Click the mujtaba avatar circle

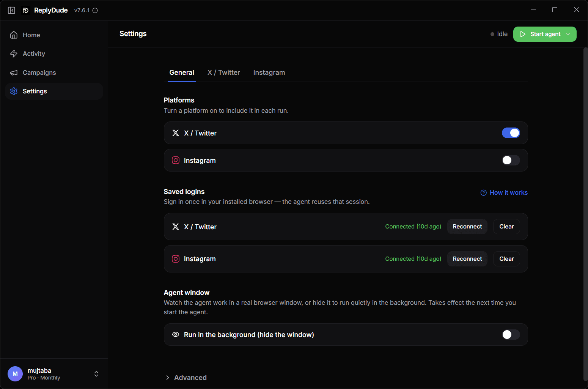point(15,374)
